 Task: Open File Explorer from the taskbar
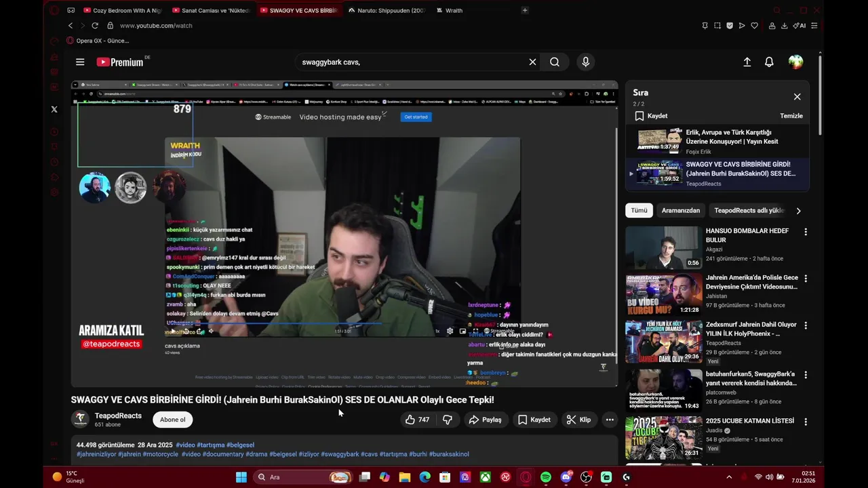click(x=405, y=477)
